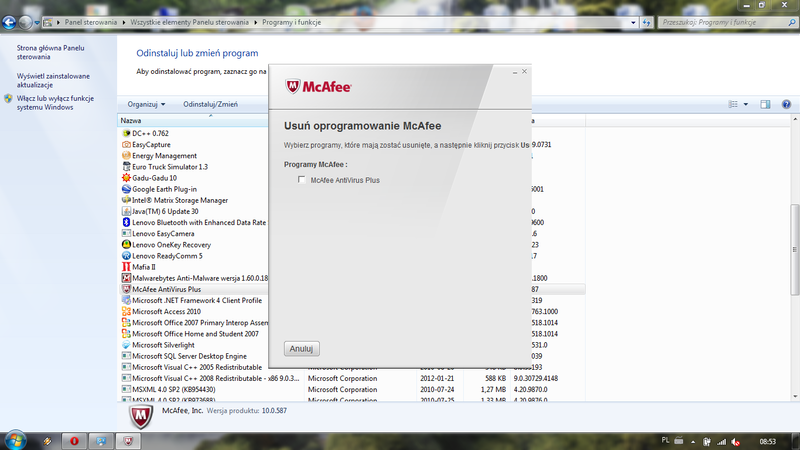Click the Windows features shield icon
This screenshot has width=800, height=450.
[8, 98]
